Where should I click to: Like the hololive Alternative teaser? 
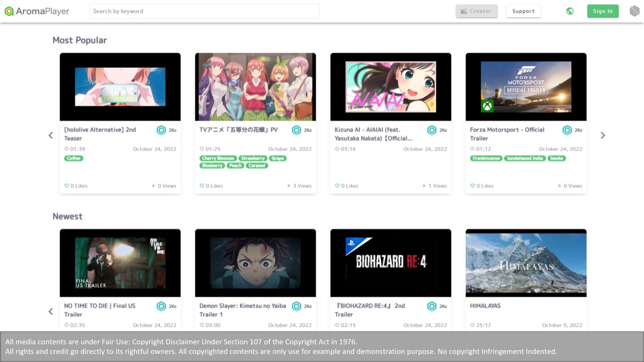coord(67,186)
